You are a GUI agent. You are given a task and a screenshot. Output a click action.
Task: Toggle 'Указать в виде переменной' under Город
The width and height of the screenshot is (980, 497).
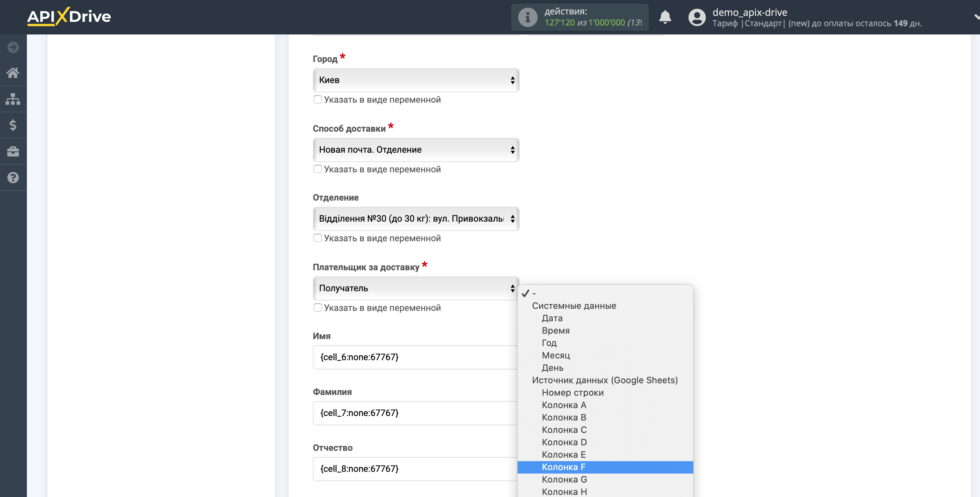(317, 99)
